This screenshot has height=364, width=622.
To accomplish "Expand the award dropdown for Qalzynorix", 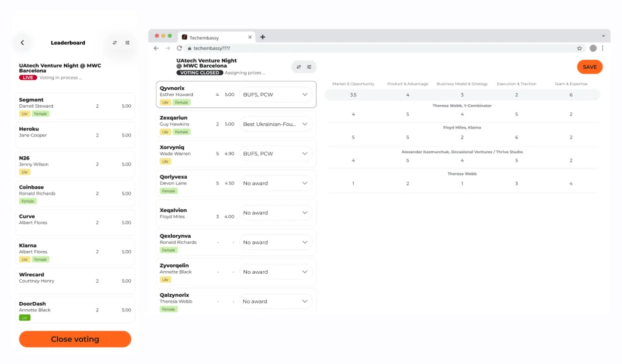I will [275, 301].
